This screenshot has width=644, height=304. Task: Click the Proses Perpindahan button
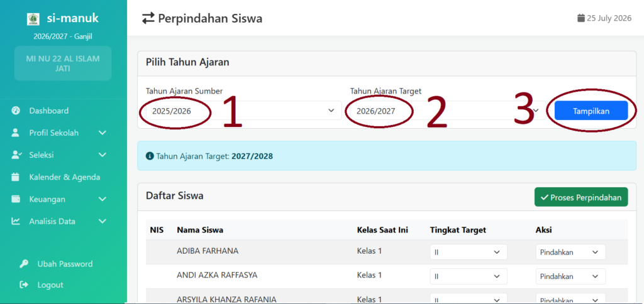click(580, 197)
